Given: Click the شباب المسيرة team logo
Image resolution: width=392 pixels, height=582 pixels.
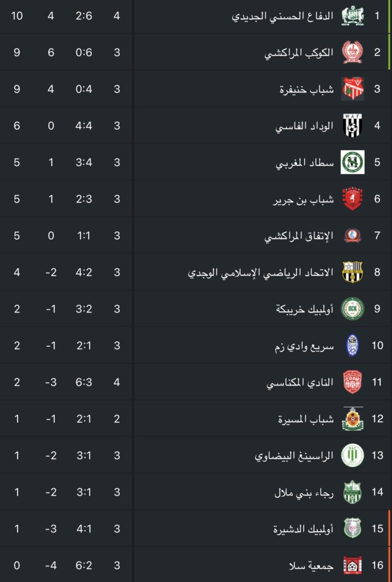Looking at the screenshot, I should pyautogui.click(x=352, y=419).
